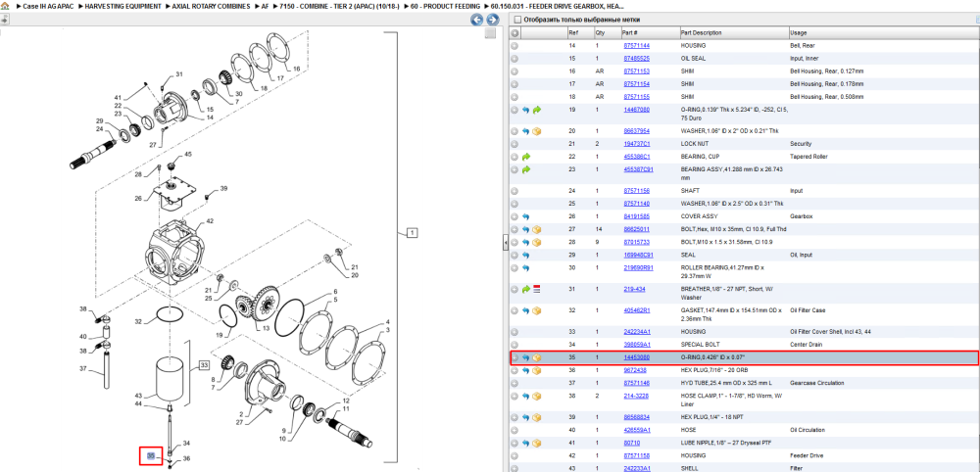This screenshot has width=980, height=472.
Task: Open the 60.150.031 FEEDER DRIVE GEARBOX breadcrumb
Action: point(557,6)
